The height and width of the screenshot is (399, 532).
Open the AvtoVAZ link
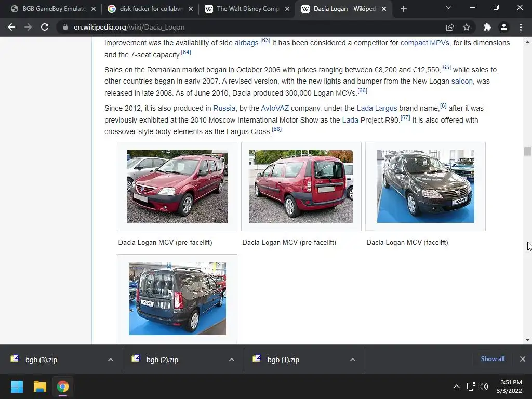pos(275,108)
